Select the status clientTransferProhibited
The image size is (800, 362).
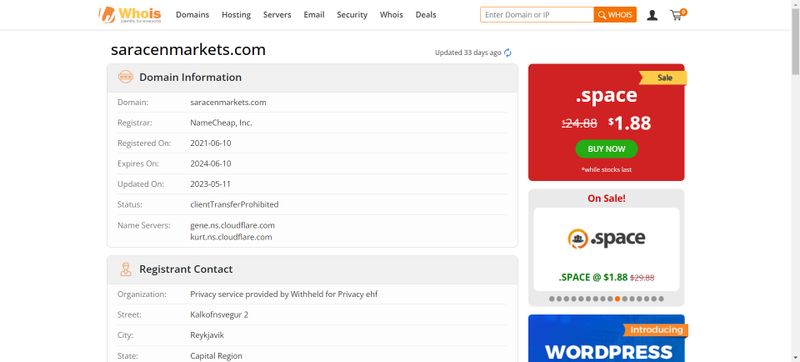tap(234, 204)
